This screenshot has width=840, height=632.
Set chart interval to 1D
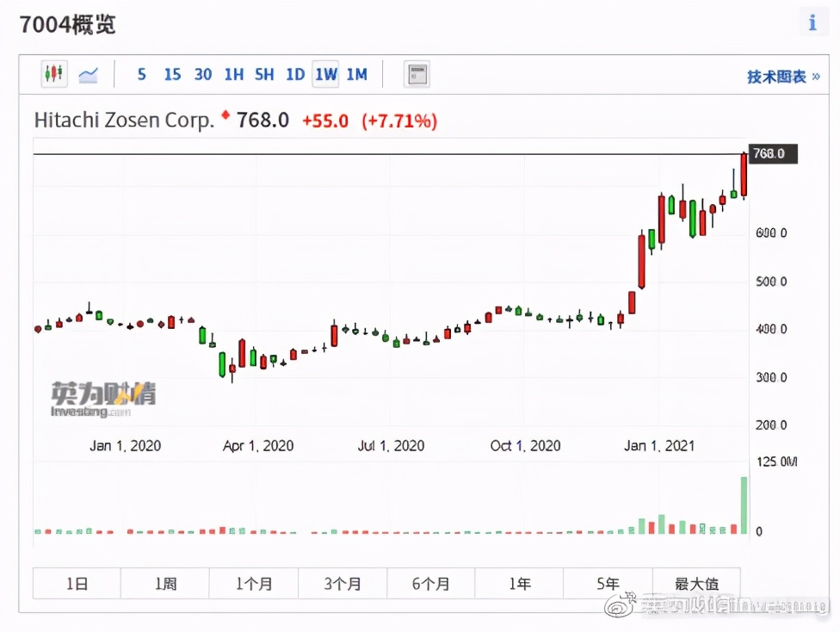click(295, 75)
